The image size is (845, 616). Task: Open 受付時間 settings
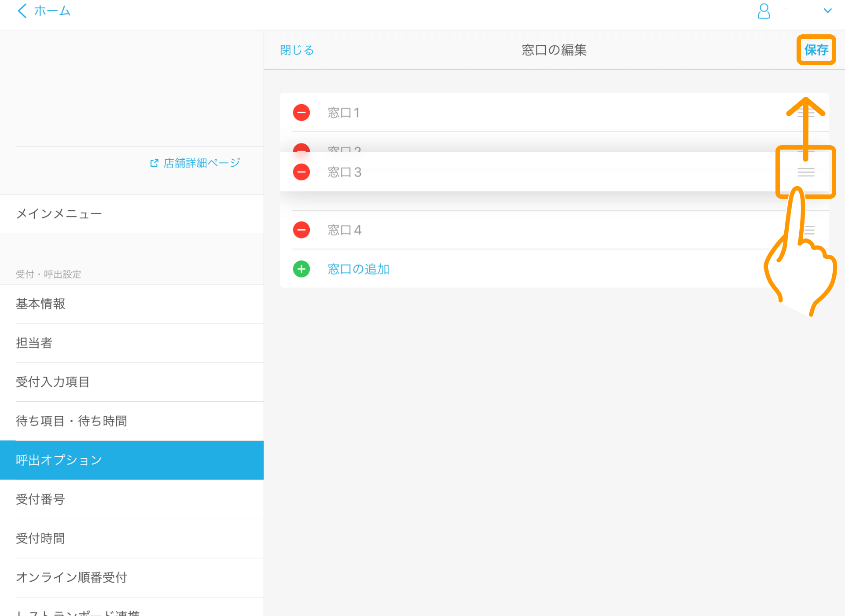click(x=132, y=539)
